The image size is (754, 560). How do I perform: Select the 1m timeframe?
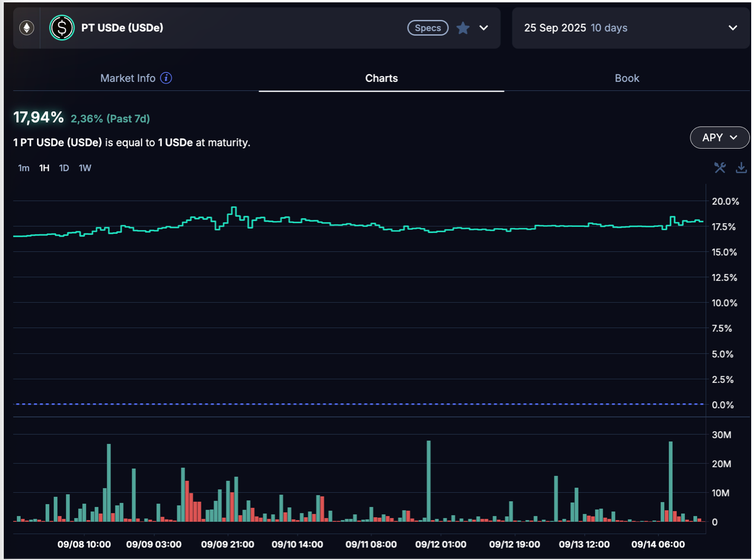point(24,168)
